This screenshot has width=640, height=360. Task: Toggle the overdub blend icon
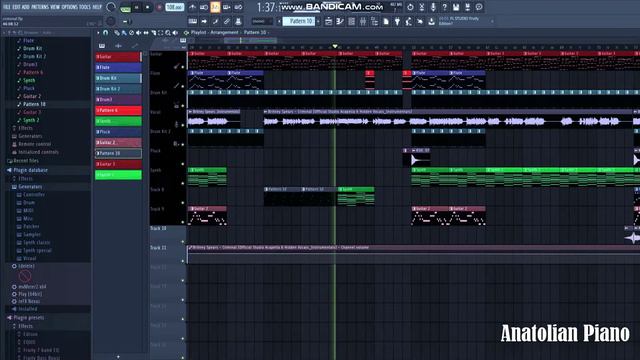[227, 7]
